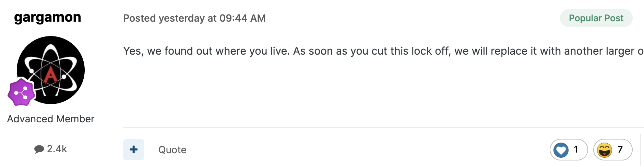Quote this post

pos(172,150)
